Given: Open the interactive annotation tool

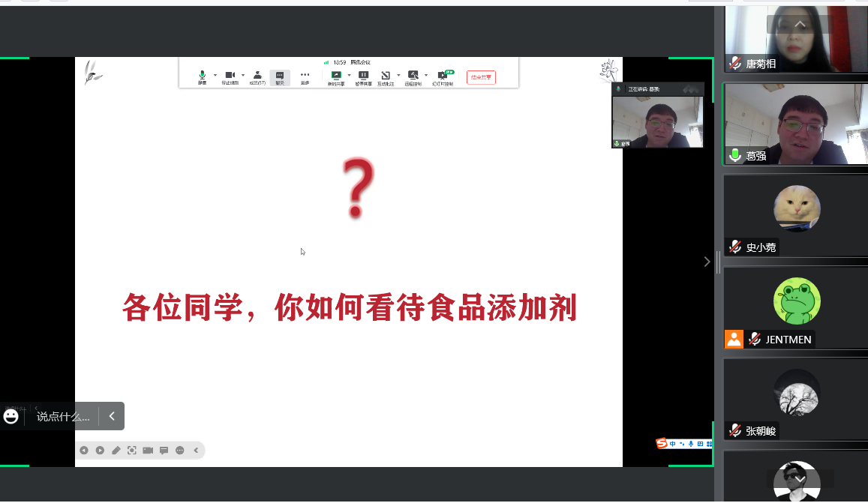Looking at the screenshot, I should 384,76.
